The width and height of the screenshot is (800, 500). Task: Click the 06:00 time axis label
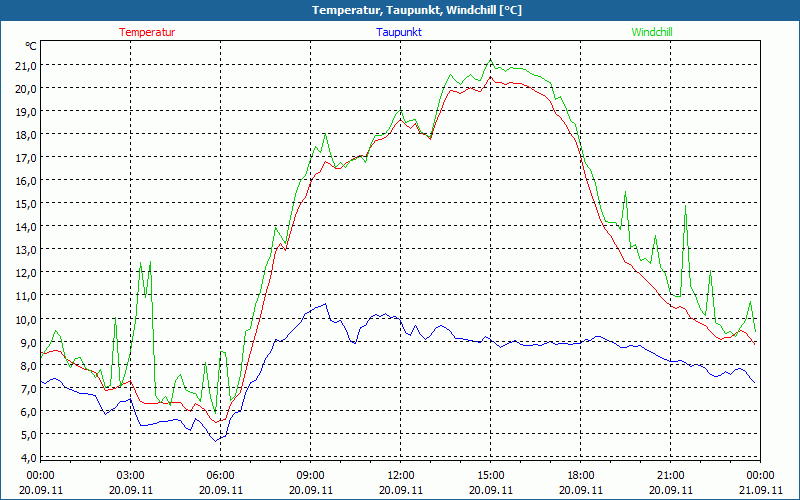[220, 476]
